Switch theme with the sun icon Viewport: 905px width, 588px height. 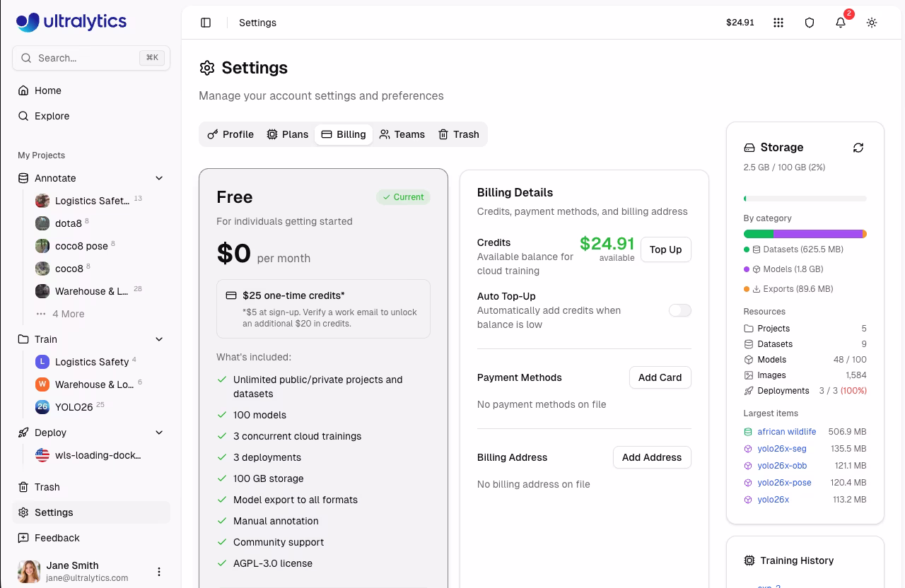872,23
